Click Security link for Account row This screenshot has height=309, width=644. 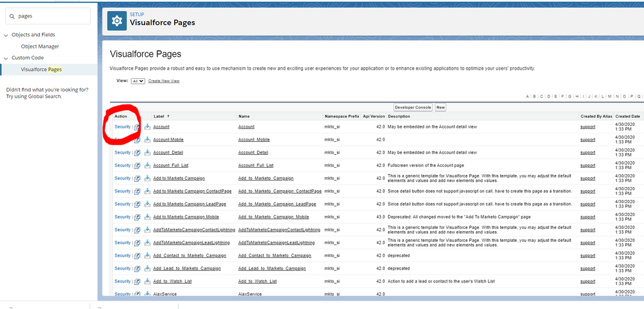click(x=122, y=127)
